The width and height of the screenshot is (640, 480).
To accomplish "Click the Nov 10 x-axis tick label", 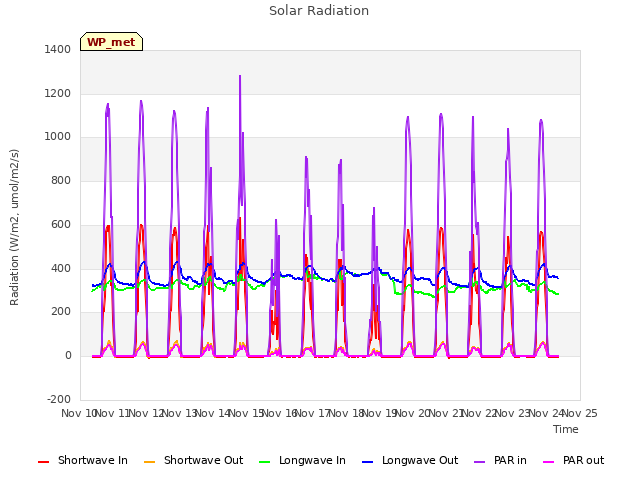I will point(78,413).
